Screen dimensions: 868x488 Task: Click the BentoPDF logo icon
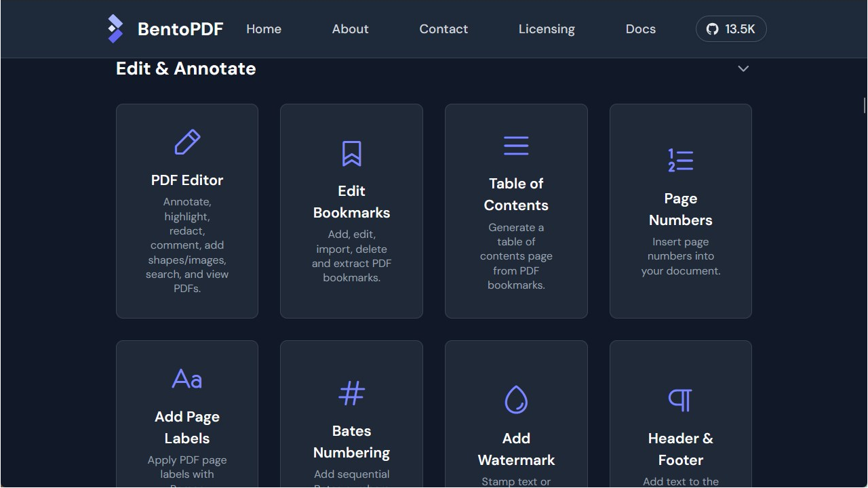[116, 28]
